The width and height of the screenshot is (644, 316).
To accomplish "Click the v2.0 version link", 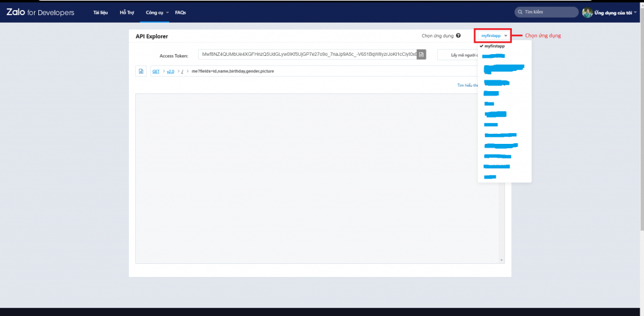I will tap(170, 72).
